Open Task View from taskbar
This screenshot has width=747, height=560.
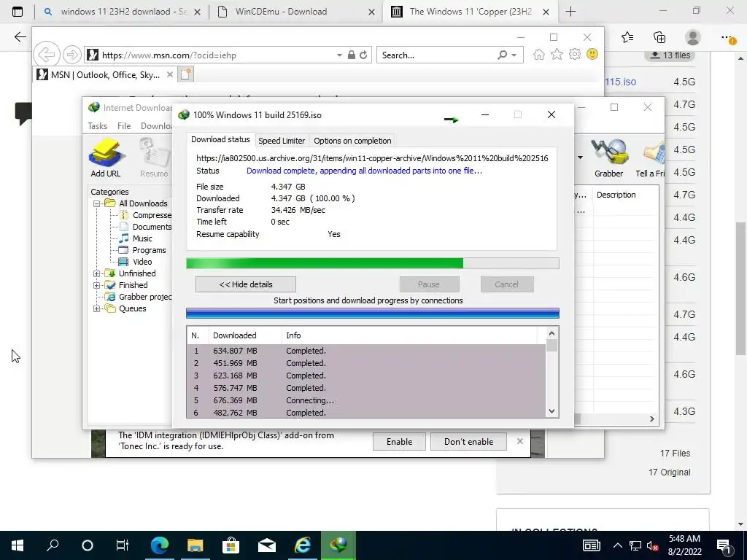pyautogui.click(x=123, y=545)
